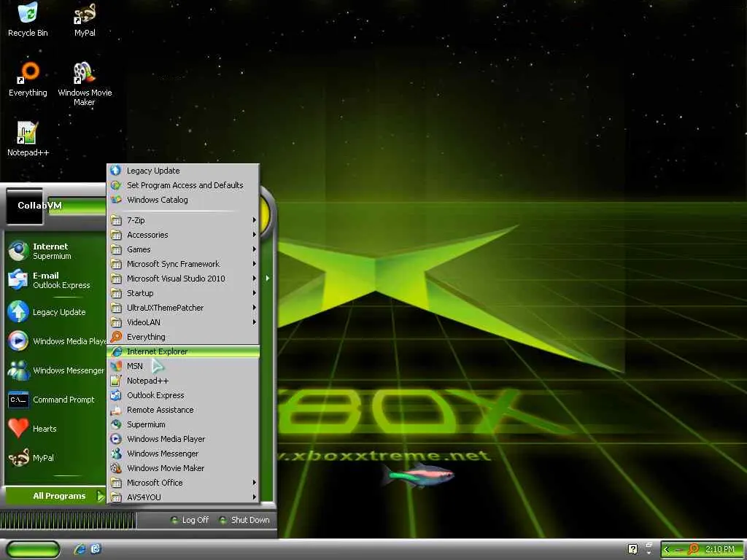Image resolution: width=747 pixels, height=560 pixels.
Task: Click the 2:10 PM clock
Action: (720, 549)
